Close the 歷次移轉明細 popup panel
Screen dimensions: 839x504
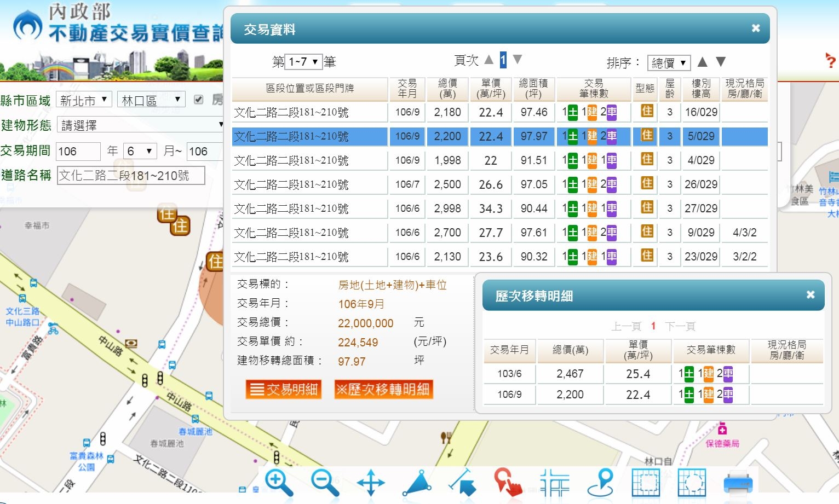point(811,295)
